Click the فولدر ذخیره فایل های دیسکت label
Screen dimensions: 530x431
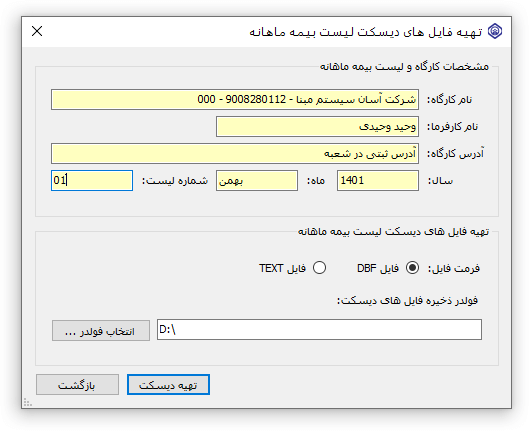tap(407, 300)
